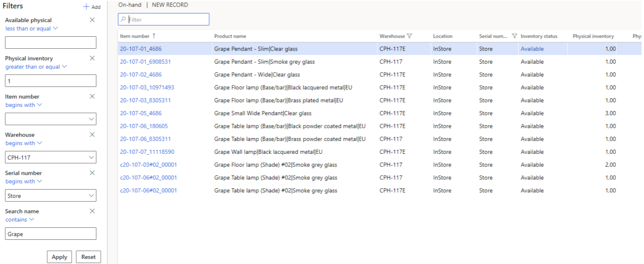Click the Warehouse column filter funnel icon

point(409,36)
